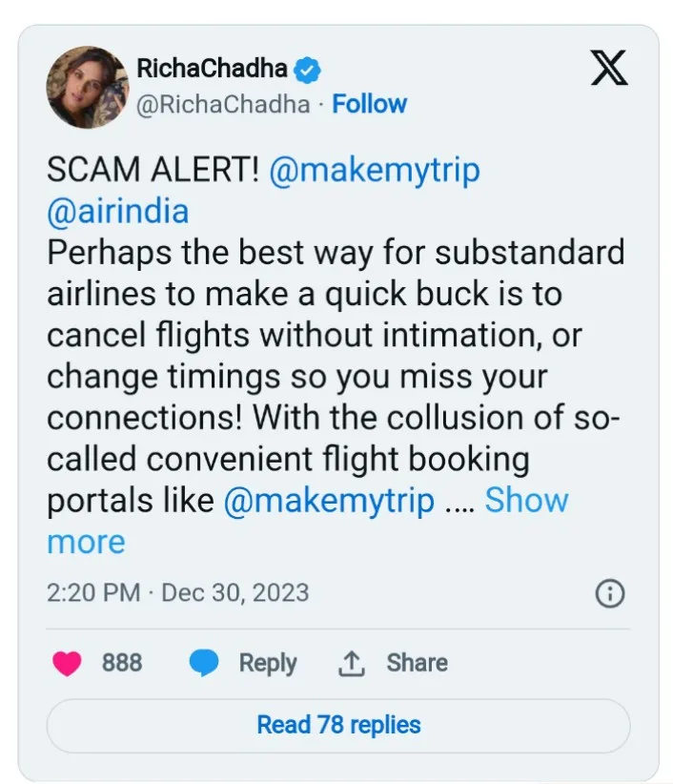
Task: Click the 888 likes count
Action: 122,663
